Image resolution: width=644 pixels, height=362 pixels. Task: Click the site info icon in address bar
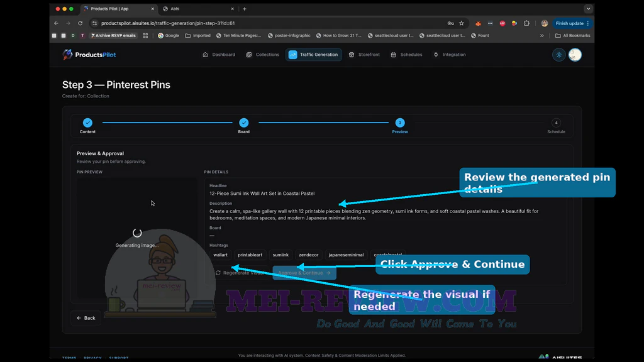coord(95,23)
